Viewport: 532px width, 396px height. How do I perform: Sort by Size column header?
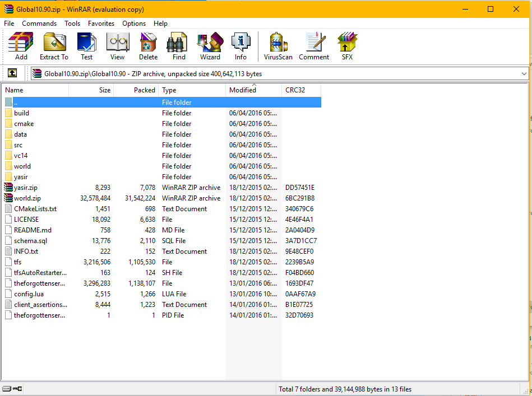coord(91,90)
